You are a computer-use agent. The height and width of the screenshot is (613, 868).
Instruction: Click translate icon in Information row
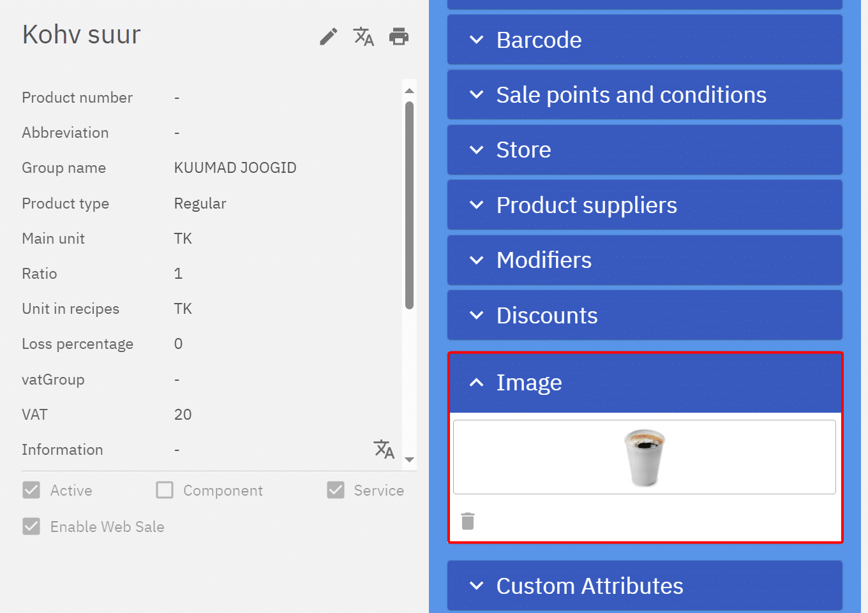point(384,449)
